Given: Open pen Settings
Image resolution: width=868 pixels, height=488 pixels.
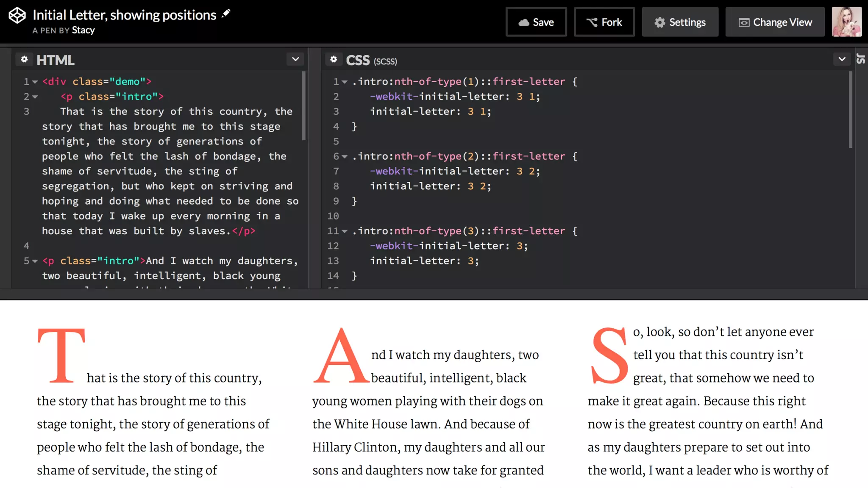Looking at the screenshot, I should (x=680, y=22).
